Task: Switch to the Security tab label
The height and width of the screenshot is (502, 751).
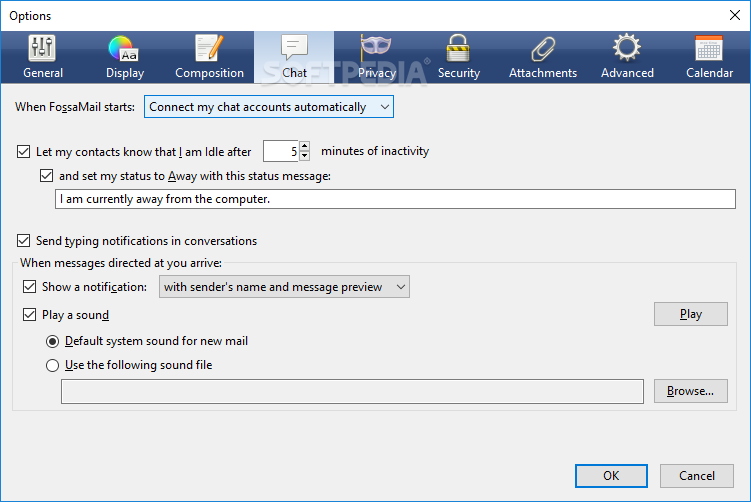Action: (x=459, y=73)
